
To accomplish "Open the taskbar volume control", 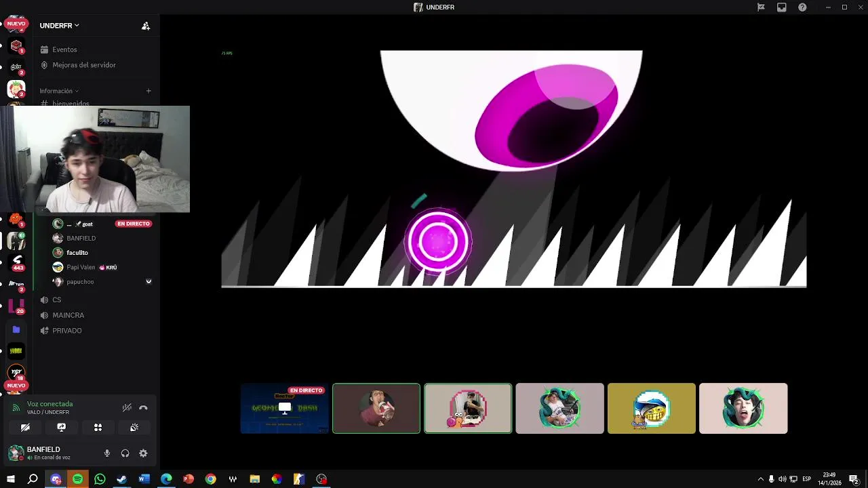I will point(783,479).
